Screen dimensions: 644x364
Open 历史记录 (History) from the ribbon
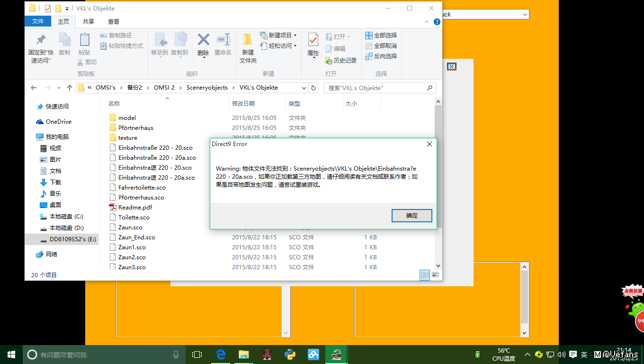(341, 61)
